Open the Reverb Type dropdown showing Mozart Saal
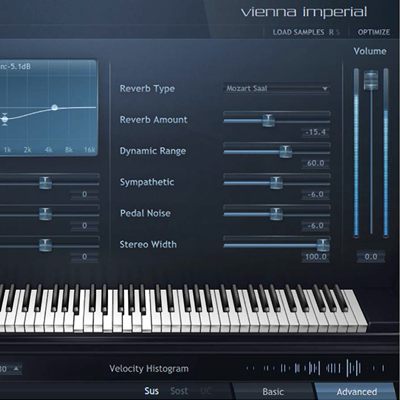 point(277,89)
